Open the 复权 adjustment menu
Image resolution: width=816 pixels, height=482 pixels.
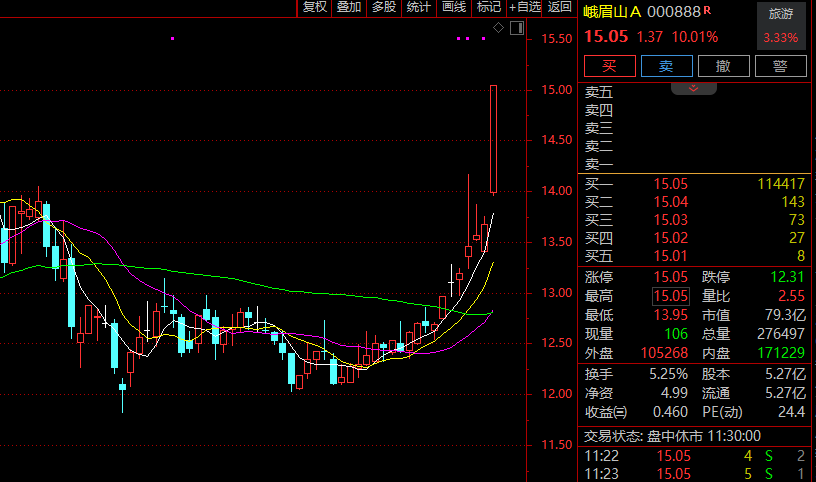[x=314, y=7]
